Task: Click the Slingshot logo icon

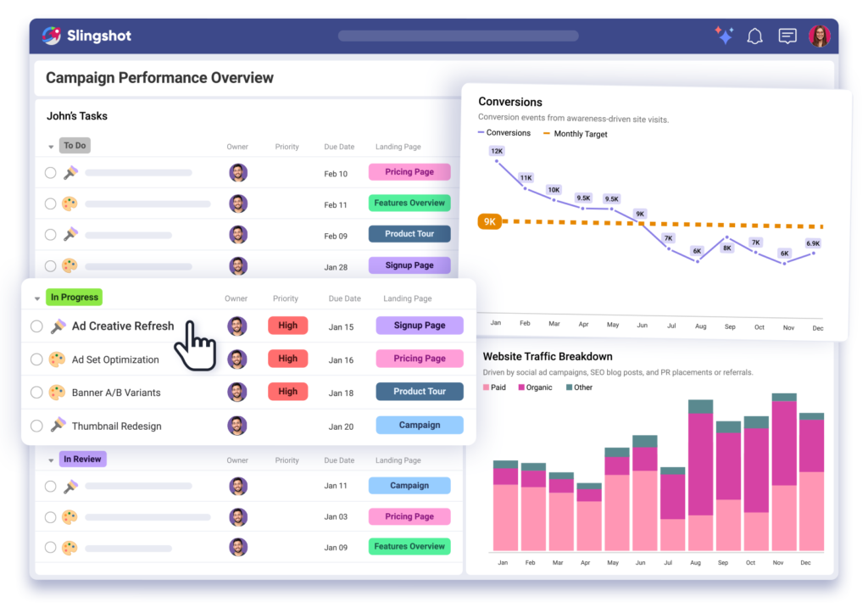Action: [50, 36]
